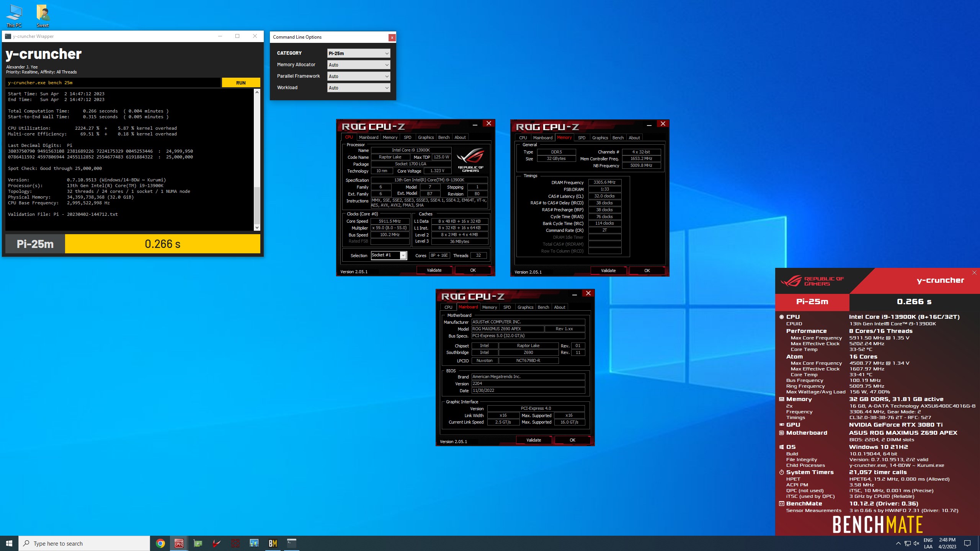
Task: Open the notification action center
Action: (967, 543)
